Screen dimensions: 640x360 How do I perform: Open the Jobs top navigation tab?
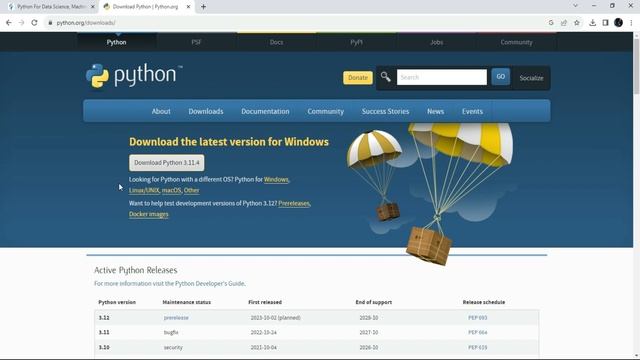coord(436,42)
